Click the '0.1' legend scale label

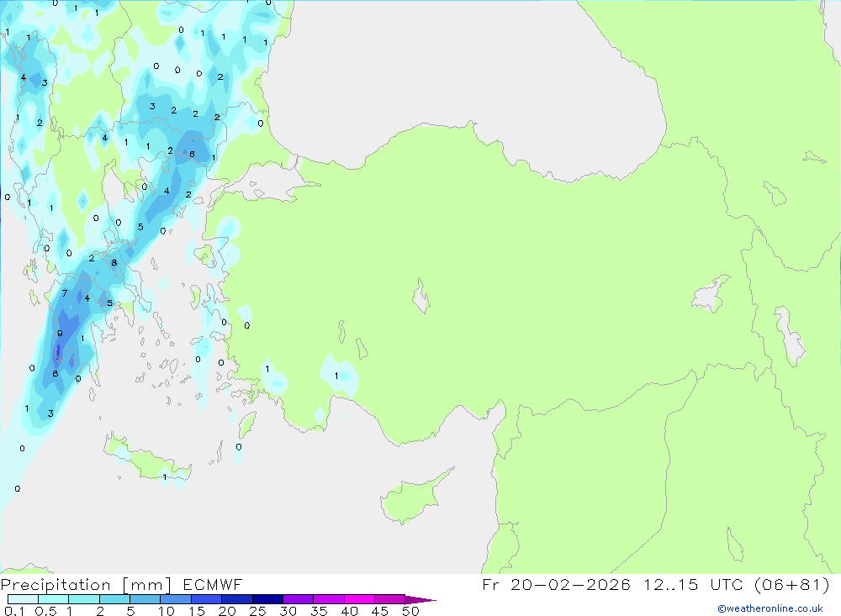(x=14, y=611)
